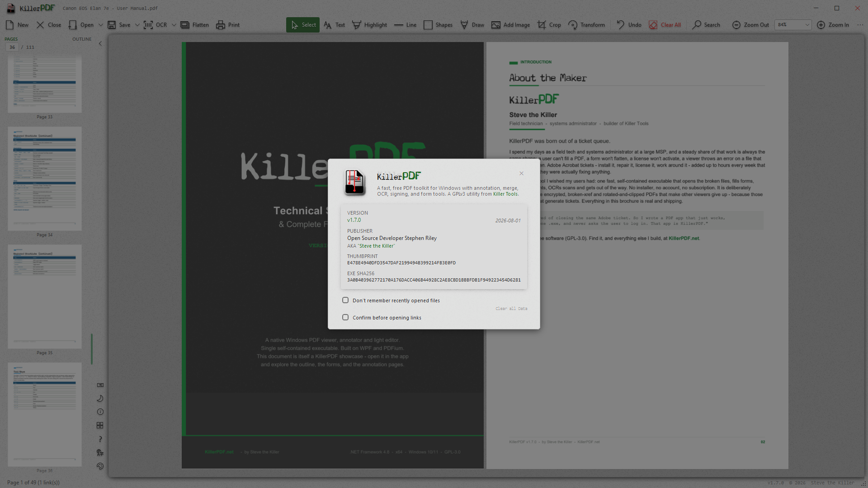Click the 2026-08-01 release date
This screenshot has height=488, width=868.
pyautogui.click(x=508, y=221)
